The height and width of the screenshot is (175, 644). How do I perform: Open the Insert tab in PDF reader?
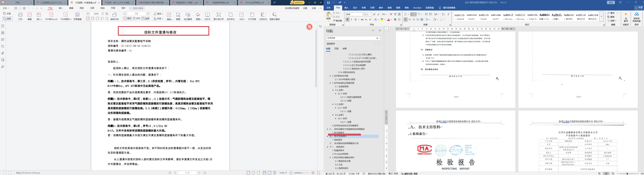[x=61, y=8]
